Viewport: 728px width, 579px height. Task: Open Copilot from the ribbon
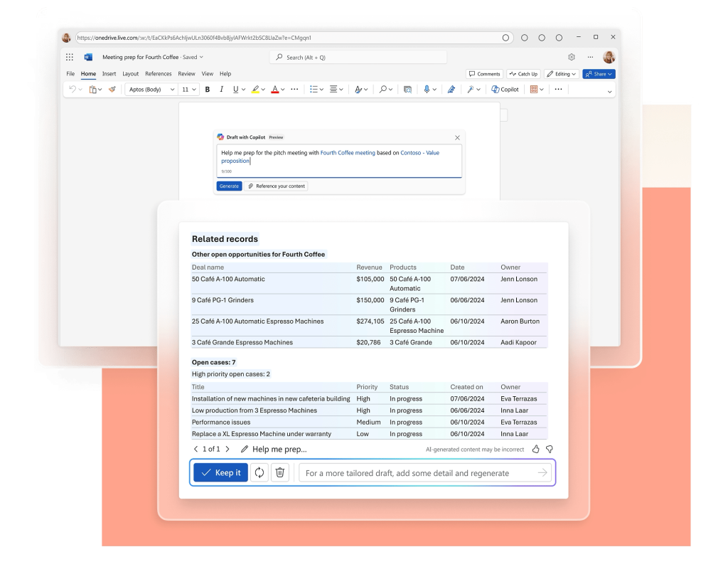tap(505, 89)
